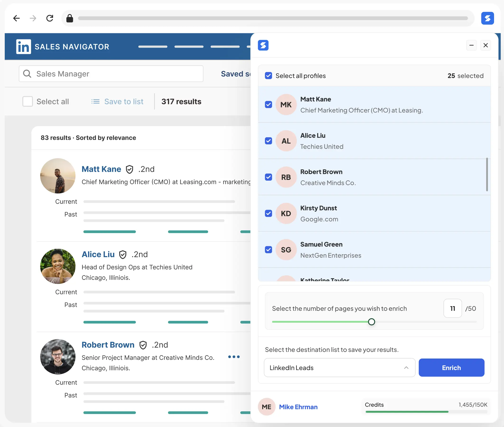This screenshot has width=504, height=427.
Task: Click the Save to list icon
Action: pos(96,101)
